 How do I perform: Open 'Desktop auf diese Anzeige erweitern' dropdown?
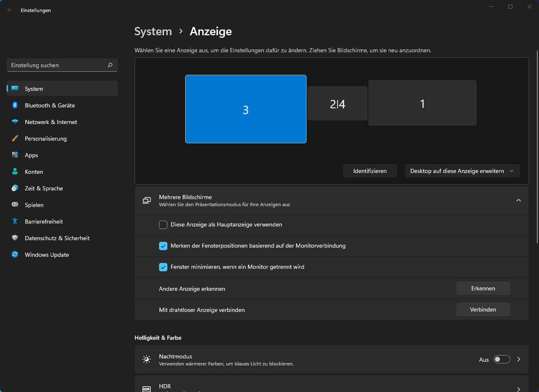coord(462,171)
